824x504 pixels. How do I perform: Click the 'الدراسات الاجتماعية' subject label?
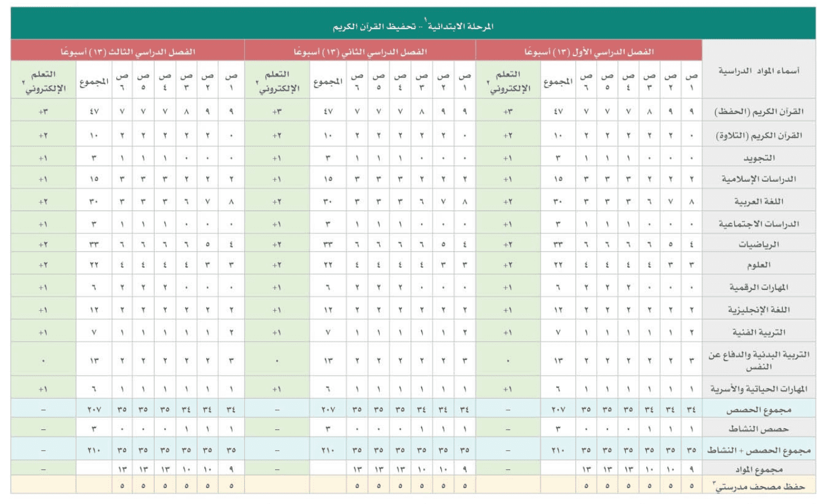759,224
